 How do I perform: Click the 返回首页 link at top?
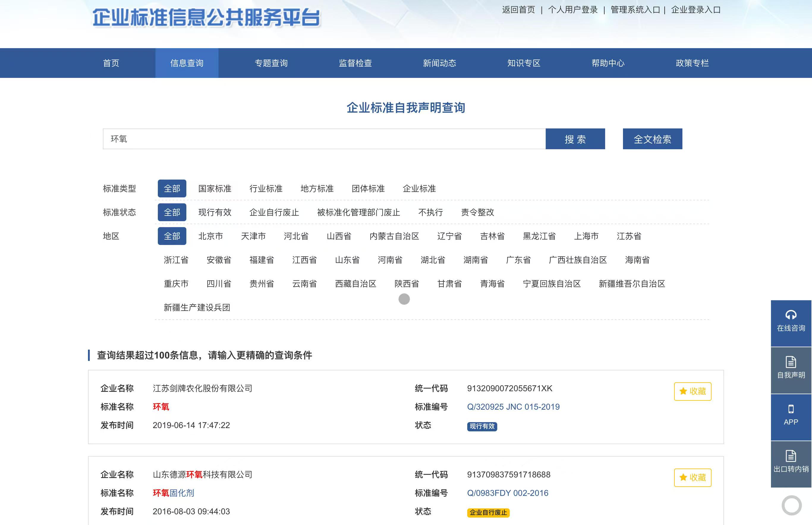[x=519, y=10]
